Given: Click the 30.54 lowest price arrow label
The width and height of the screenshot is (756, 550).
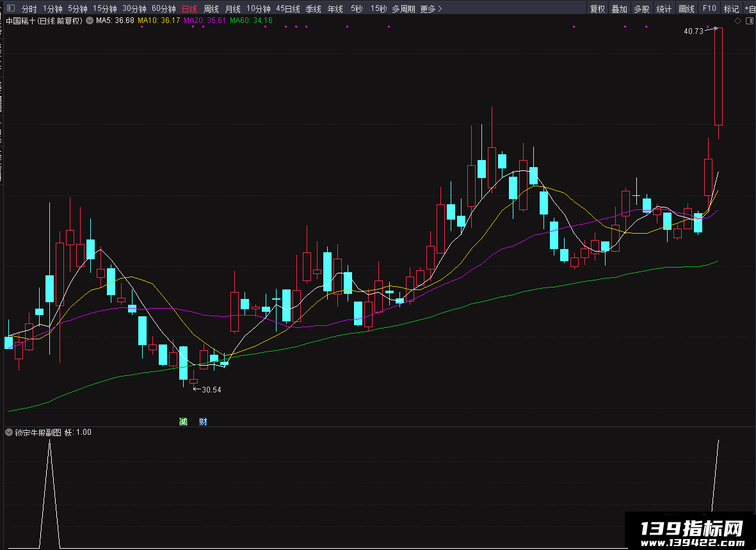Looking at the screenshot, I should [207, 389].
